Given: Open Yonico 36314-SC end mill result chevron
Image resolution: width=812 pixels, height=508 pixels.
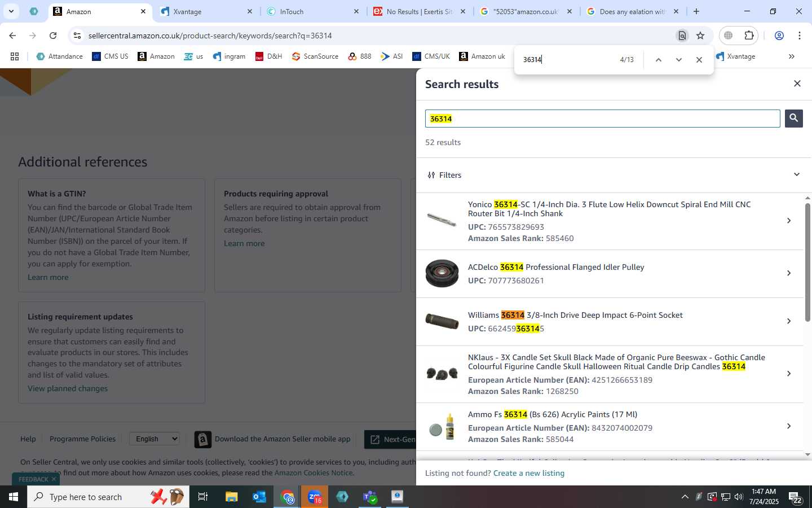Looking at the screenshot, I should (x=788, y=221).
